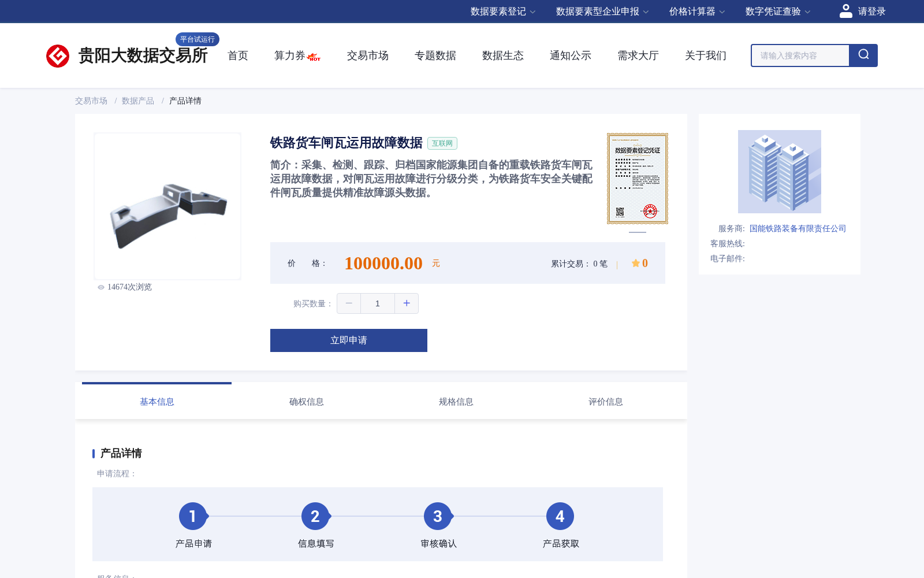Switch to the 规格信息 tab
This screenshot has width=924, height=578.
(x=456, y=402)
